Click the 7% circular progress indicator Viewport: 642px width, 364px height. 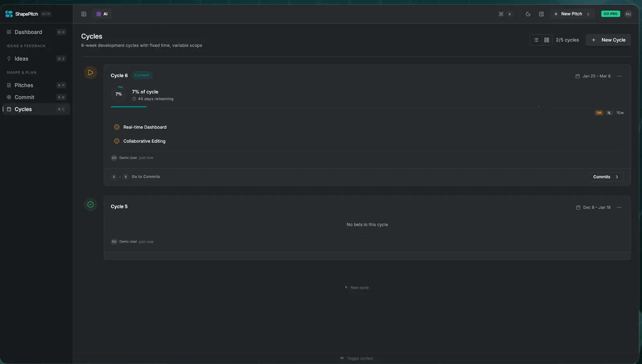[x=119, y=94]
